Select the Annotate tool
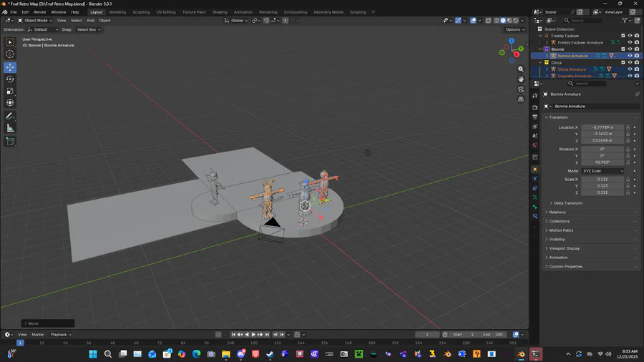 [x=10, y=116]
